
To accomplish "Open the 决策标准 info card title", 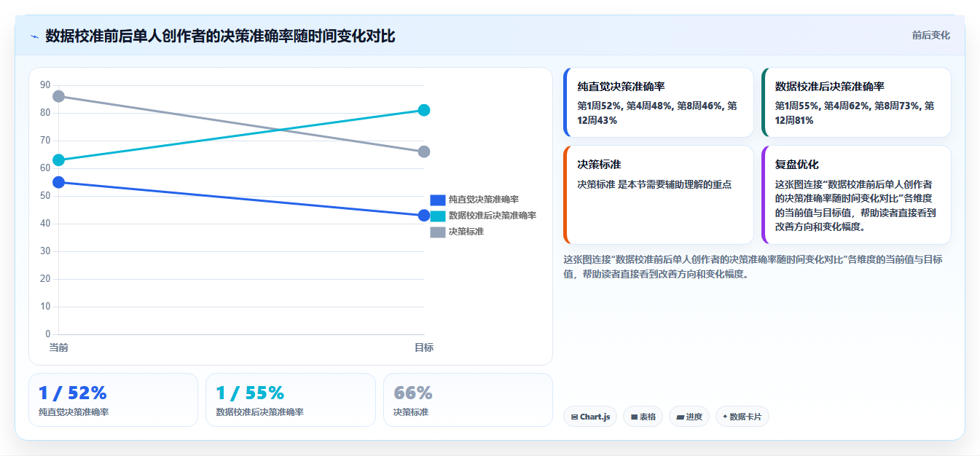I will (599, 165).
